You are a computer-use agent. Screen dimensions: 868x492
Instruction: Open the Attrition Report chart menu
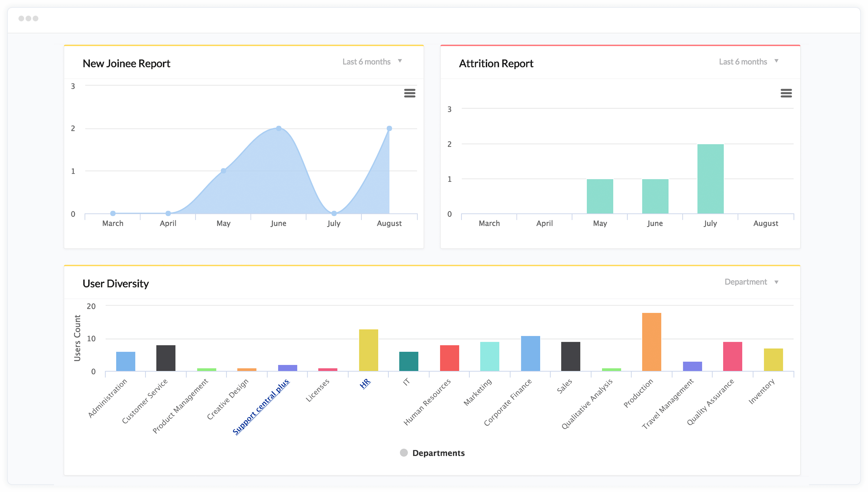pyautogui.click(x=787, y=93)
